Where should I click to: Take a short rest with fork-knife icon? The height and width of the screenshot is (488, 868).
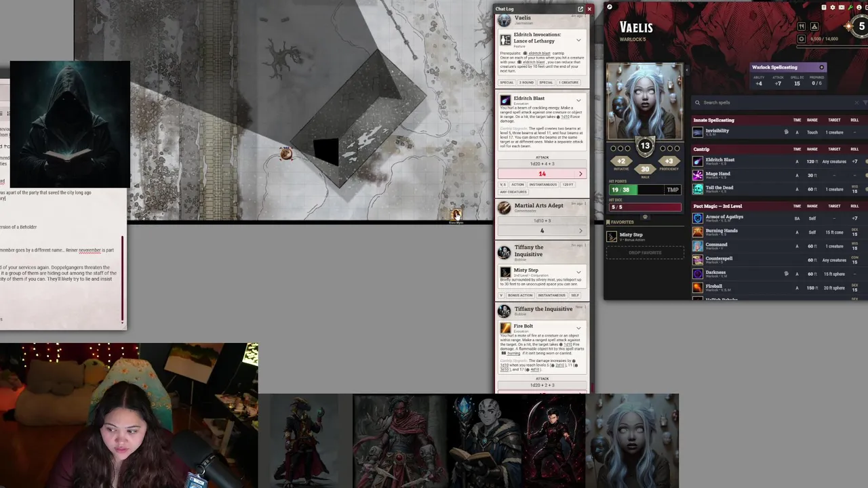pos(802,26)
